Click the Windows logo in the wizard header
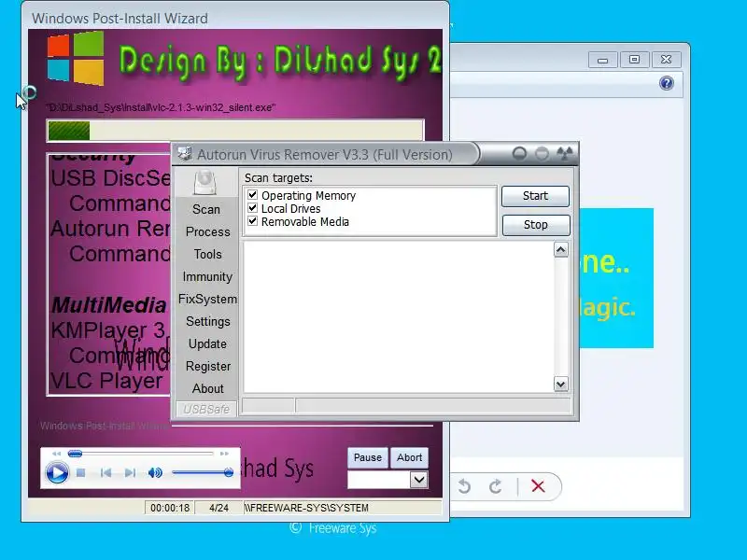 (76, 58)
